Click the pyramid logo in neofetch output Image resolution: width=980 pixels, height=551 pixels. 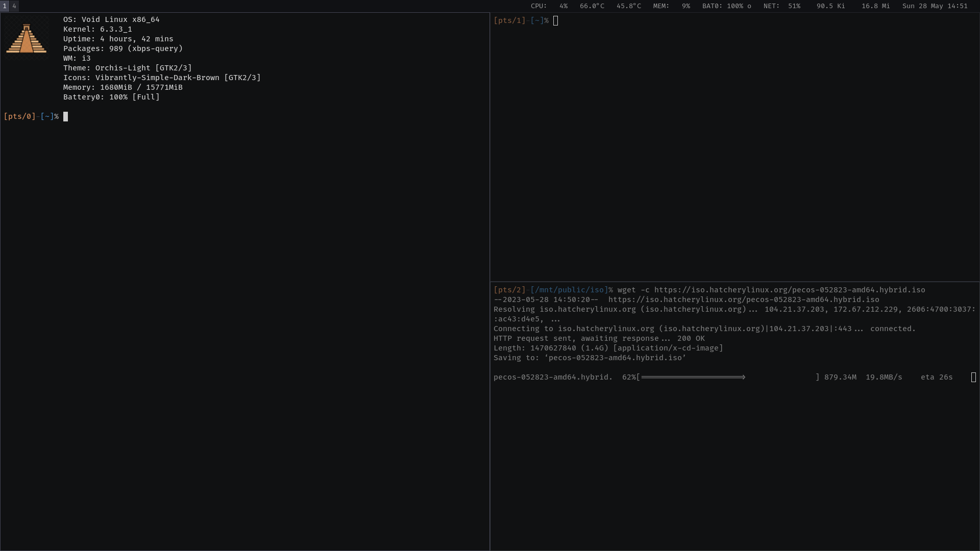point(26,39)
